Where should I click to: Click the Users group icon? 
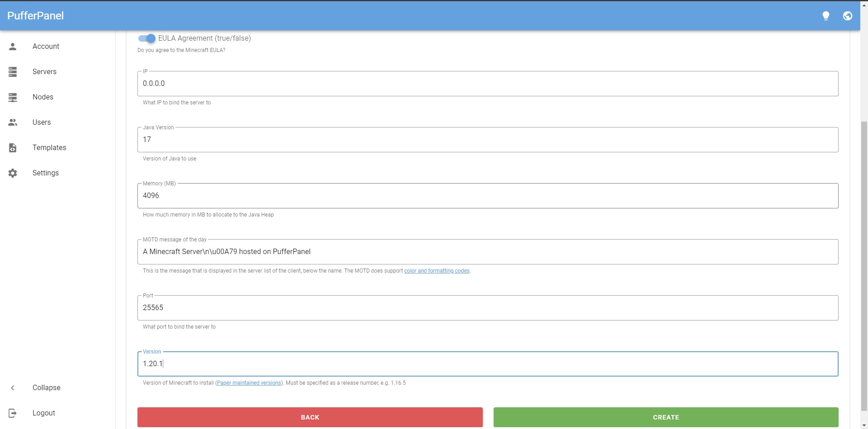(x=13, y=122)
